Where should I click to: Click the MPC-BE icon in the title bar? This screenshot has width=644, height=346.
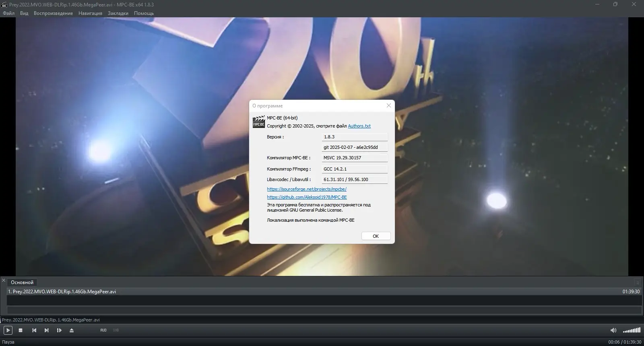pyautogui.click(x=4, y=4)
